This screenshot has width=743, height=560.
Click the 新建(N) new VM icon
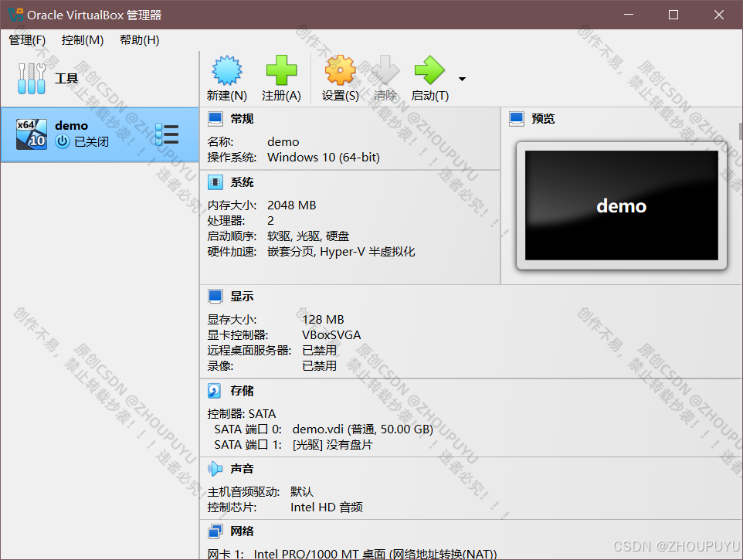tap(227, 70)
